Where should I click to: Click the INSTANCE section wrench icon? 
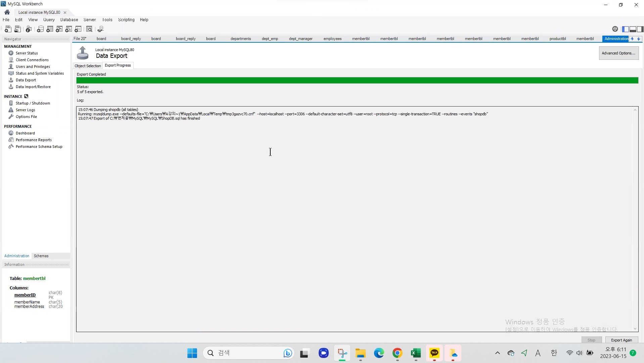(x=26, y=96)
